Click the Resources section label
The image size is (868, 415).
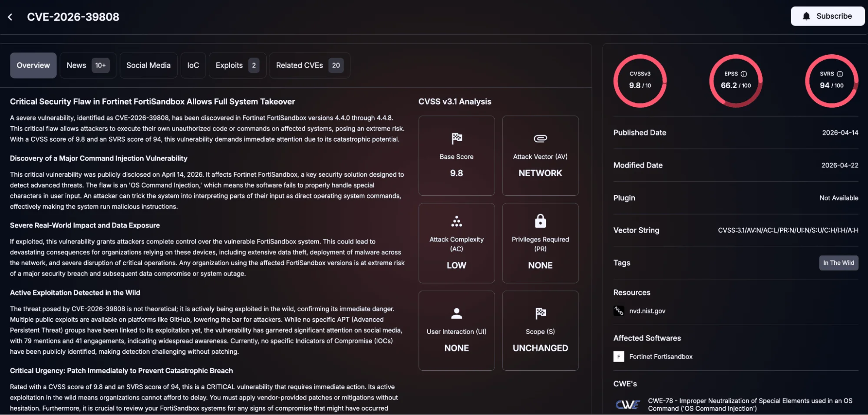pos(631,293)
